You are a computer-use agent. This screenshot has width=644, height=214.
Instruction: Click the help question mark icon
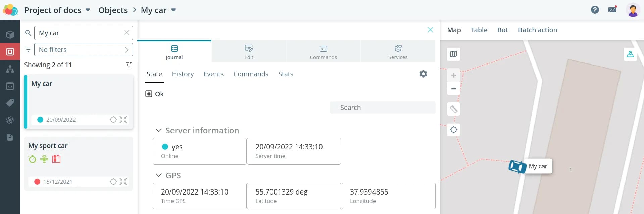595,10
